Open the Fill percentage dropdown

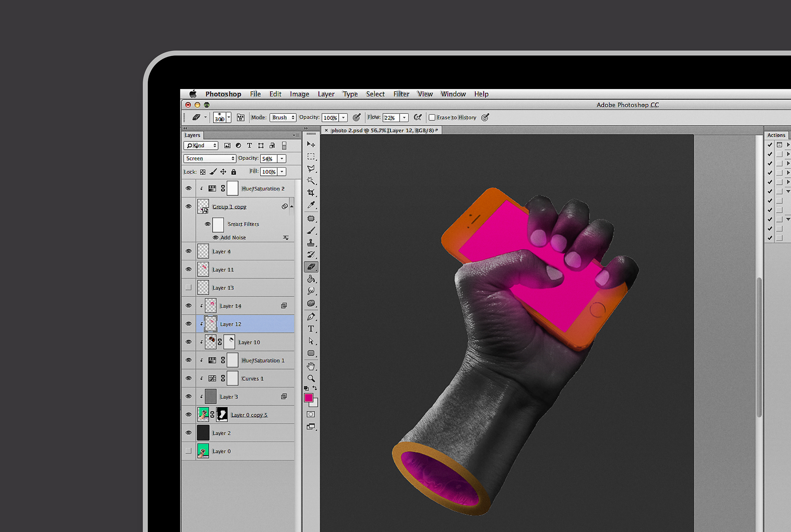coord(282,172)
